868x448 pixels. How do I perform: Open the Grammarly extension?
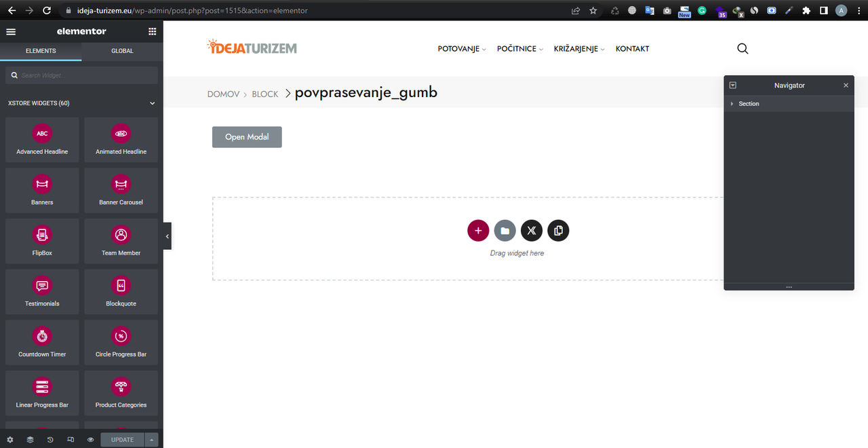[702, 11]
